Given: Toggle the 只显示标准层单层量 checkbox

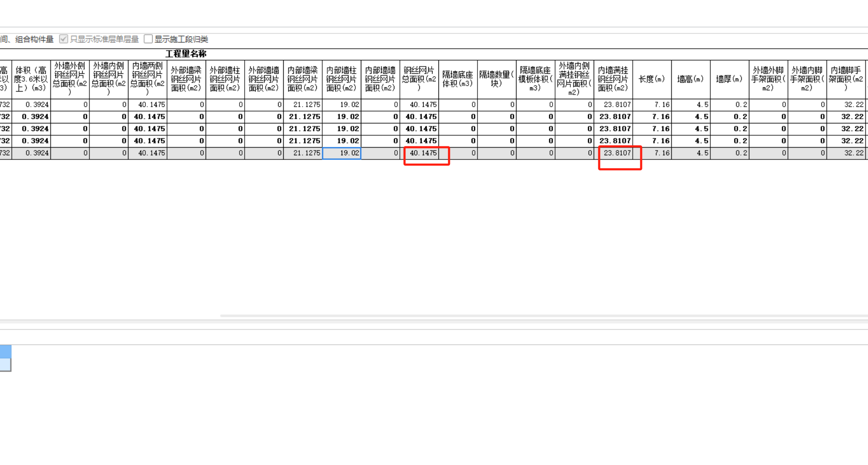Looking at the screenshot, I should pos(64,39).
